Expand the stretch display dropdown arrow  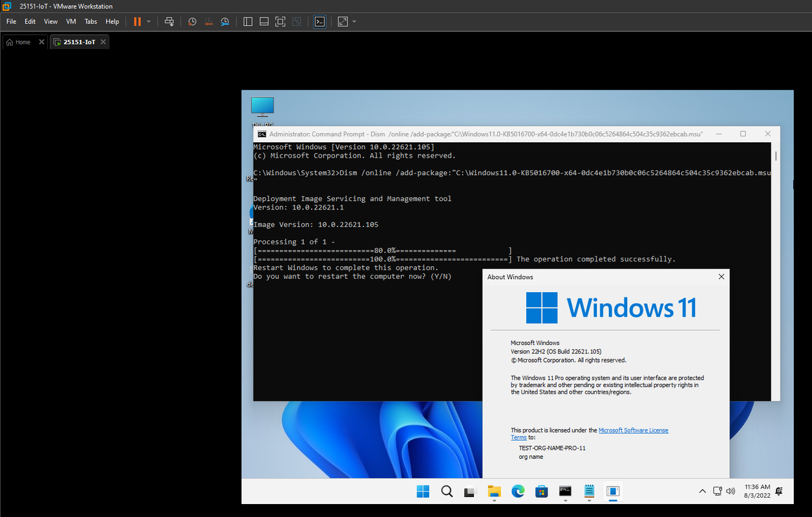pos(354,21)
